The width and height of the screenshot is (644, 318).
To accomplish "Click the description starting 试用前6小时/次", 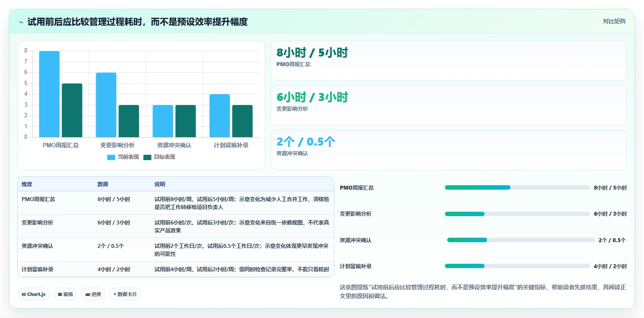I will (242, 227).
